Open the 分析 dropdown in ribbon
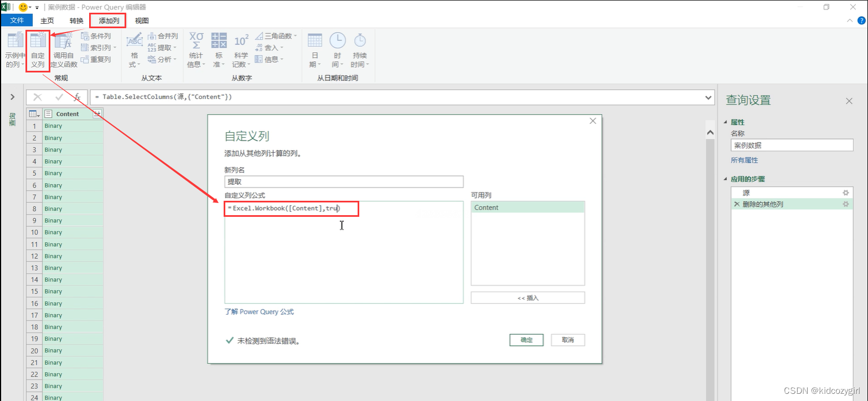 pyautogui.click(x=162, y=59)
